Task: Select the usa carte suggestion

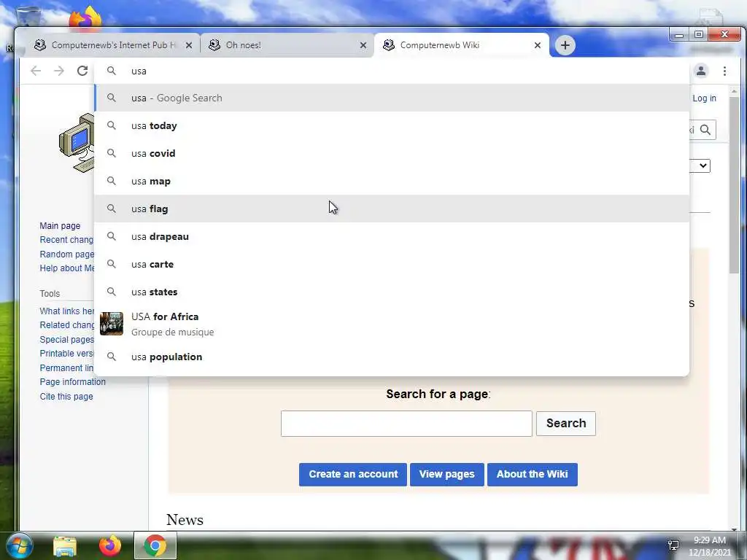Action: 392,264
